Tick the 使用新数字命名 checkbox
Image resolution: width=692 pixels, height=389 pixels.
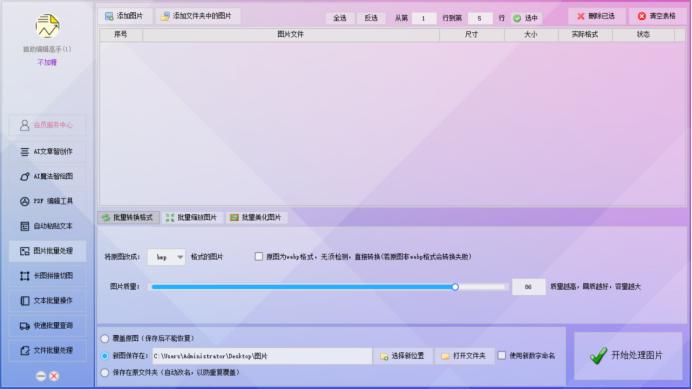[502, 355]
